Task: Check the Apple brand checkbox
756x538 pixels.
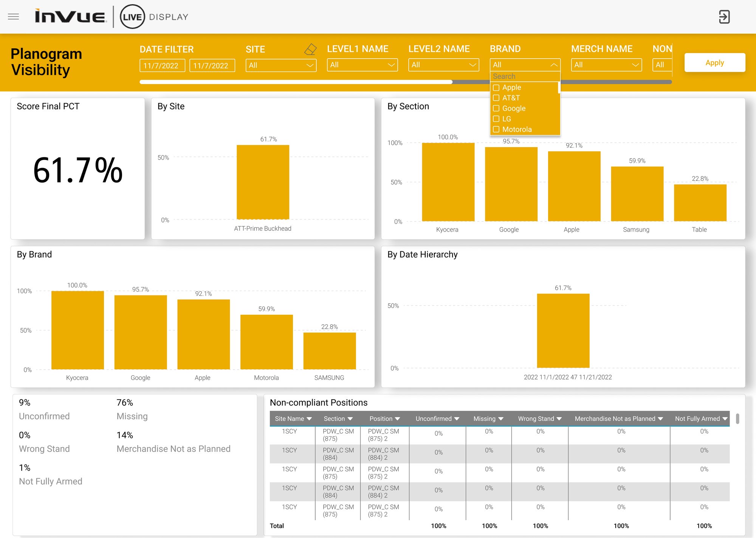Action: coord(496,88)
